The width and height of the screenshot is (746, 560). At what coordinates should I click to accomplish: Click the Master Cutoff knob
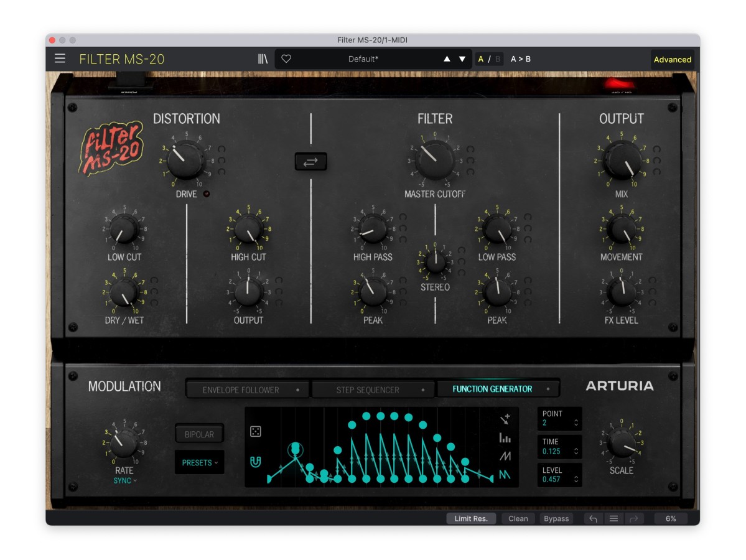[435, 160]
